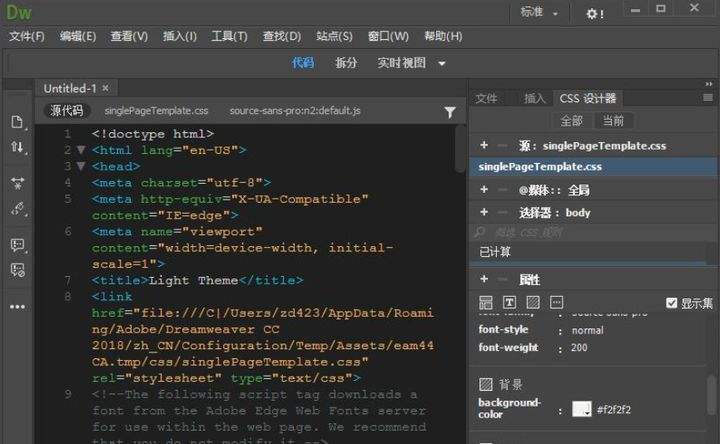Open the 编辑(E) menu

click(78, 36)
